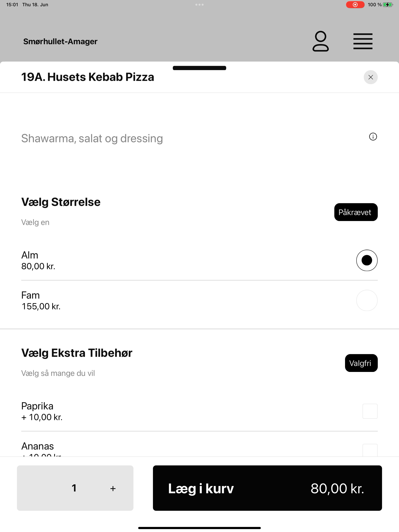Check the Paprika extra topping box
This screenshot has height=532, width=399.
(370, 411)
